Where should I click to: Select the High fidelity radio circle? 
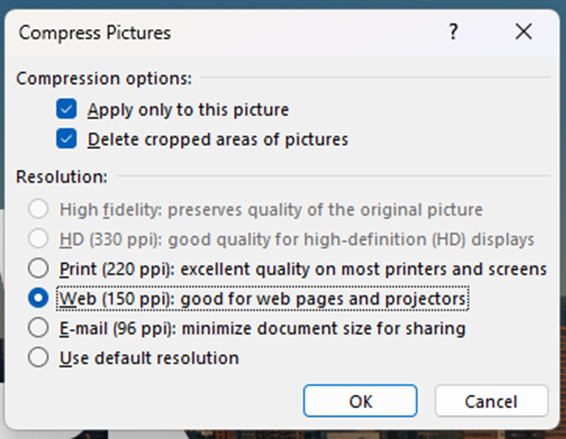(38, 209)
